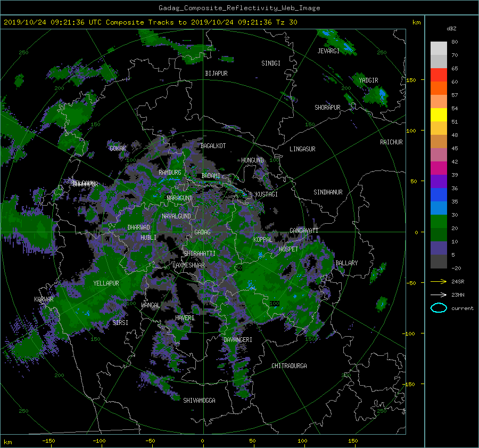Click the KARWAR coastal label
Screen dimensions: 479x448
pyautogui.click(x=44, y=299)
